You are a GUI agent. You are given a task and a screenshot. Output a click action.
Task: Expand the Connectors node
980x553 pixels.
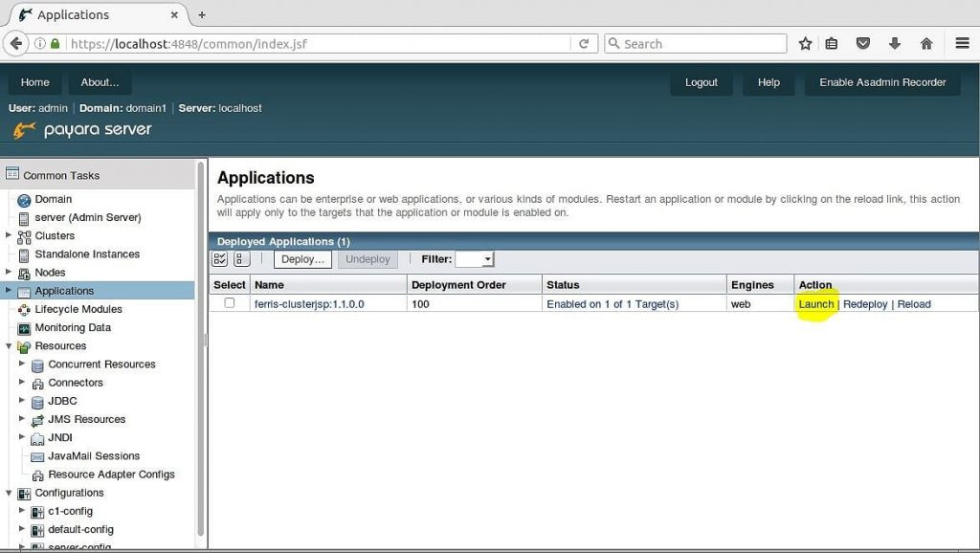pyautogui.click(x=22, y=381)
